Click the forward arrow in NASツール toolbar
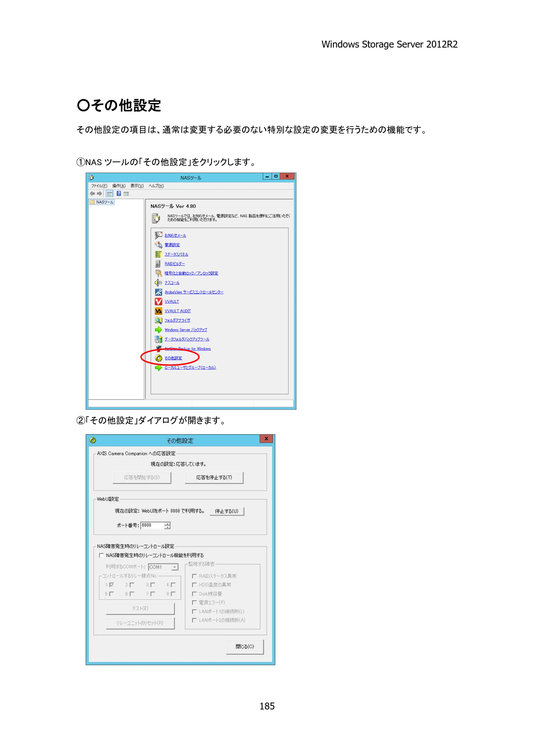 [99, 193]
